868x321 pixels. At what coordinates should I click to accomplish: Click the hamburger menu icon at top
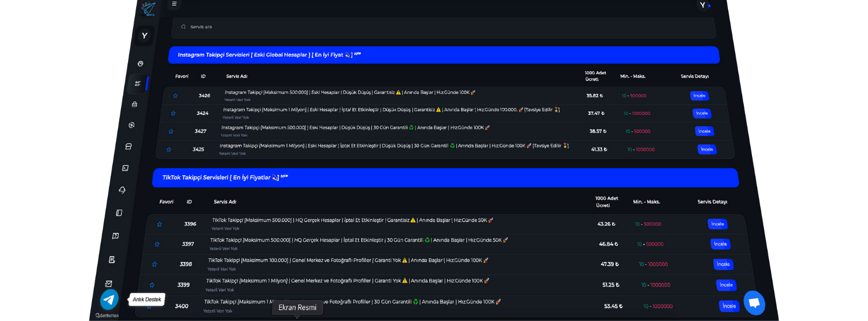tap(174, 4)
